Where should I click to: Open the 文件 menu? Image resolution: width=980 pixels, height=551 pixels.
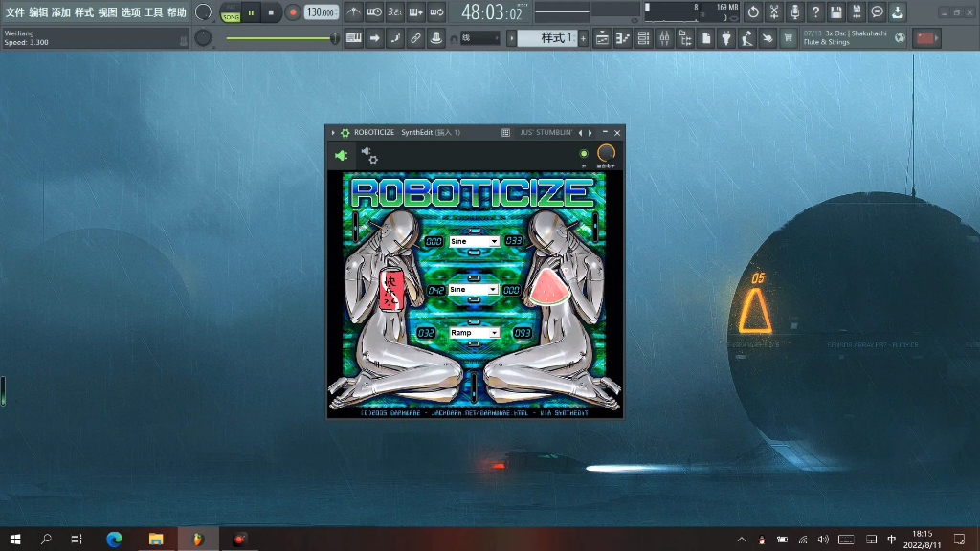[15, 12]
